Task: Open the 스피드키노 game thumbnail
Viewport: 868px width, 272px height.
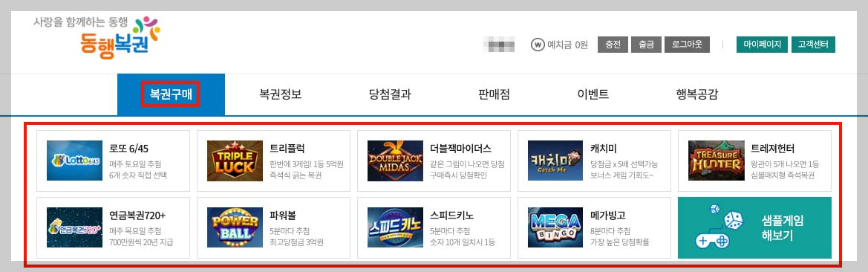Action: pos(395,227)
